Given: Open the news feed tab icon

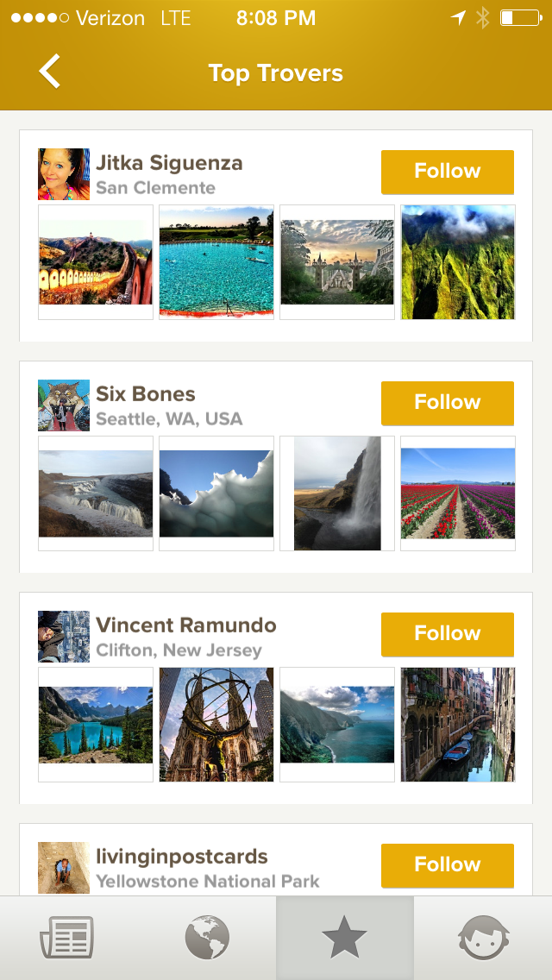Looking at the screenshot, I should (x=67, y=938).
